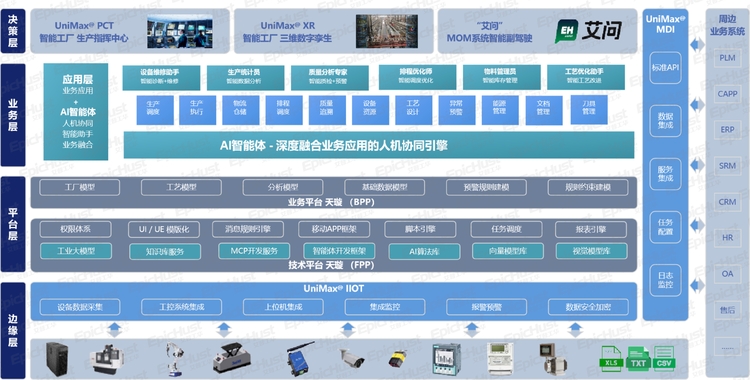Select the 决策层 layer label
The height and width of the screenshot is (380, 750).
coord(13,31)
